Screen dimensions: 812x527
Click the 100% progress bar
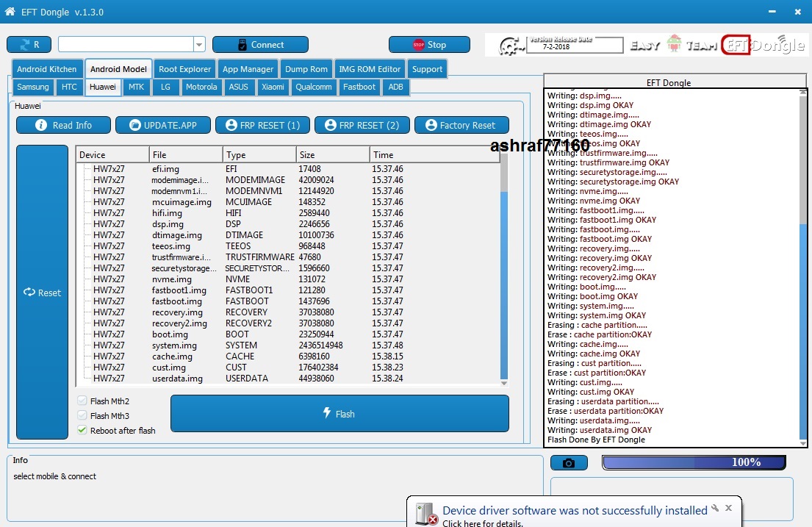pyautogui.click(x=694, y=462)
